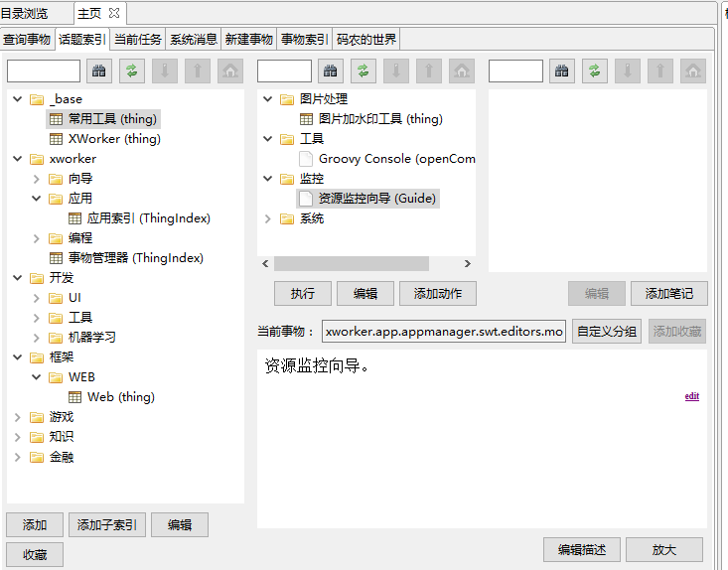
Task: Expand the 系统 folder in middle tree
Action: 267,218
